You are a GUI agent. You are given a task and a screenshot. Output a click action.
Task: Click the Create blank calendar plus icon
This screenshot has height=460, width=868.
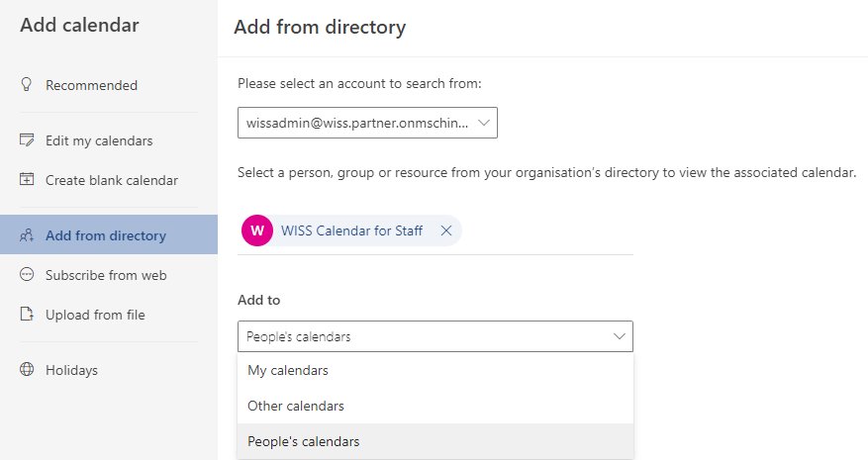27,179
